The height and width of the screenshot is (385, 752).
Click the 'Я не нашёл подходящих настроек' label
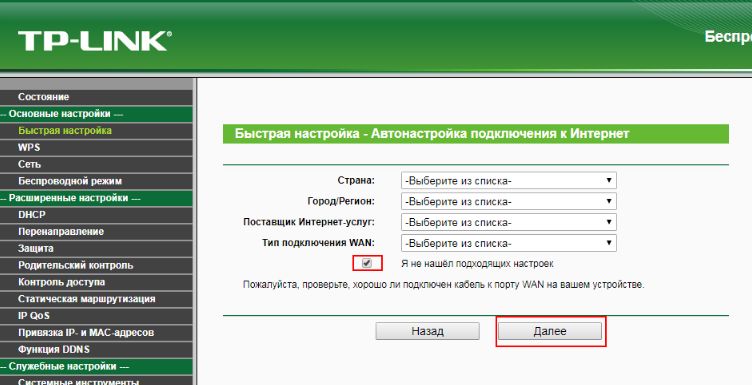pyautogui.click(x=477, y=264)
